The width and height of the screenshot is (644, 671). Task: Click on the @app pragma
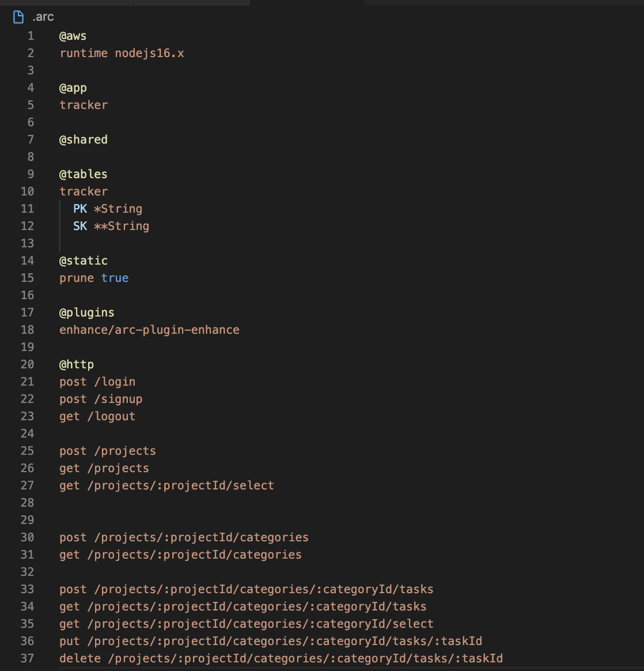[x=73, y=88]
